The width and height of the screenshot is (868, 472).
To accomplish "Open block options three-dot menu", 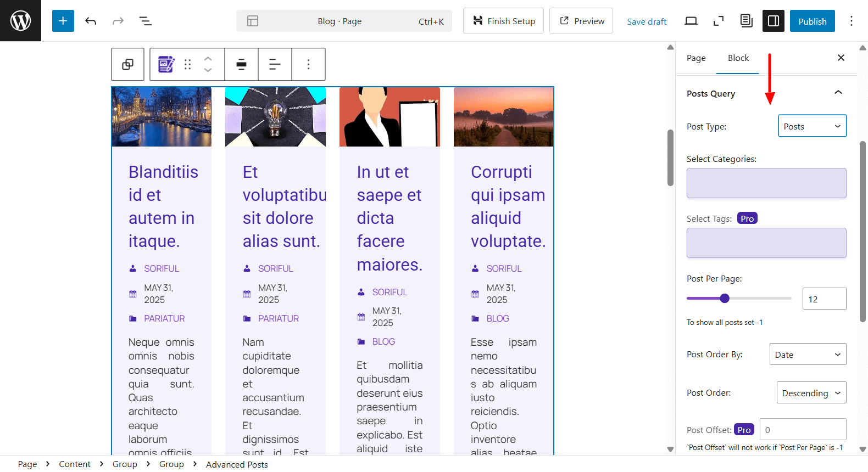I will coord(308,64).
